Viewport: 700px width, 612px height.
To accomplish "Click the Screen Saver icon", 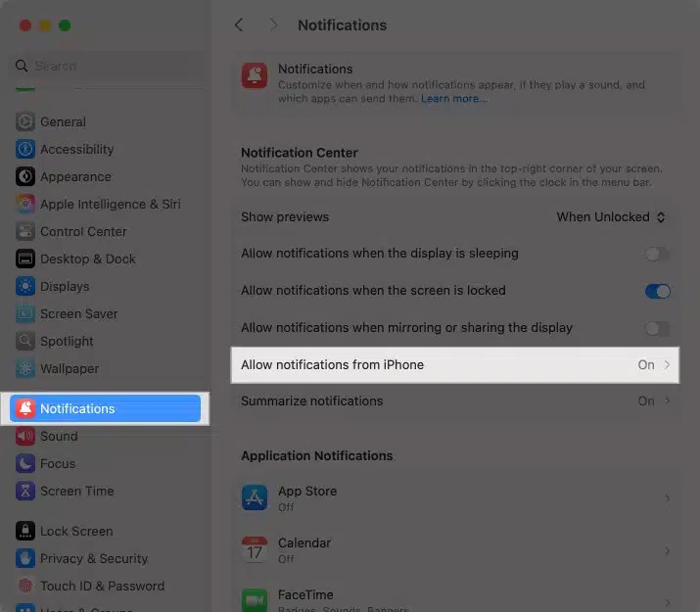I will click(x=25, y=314).
